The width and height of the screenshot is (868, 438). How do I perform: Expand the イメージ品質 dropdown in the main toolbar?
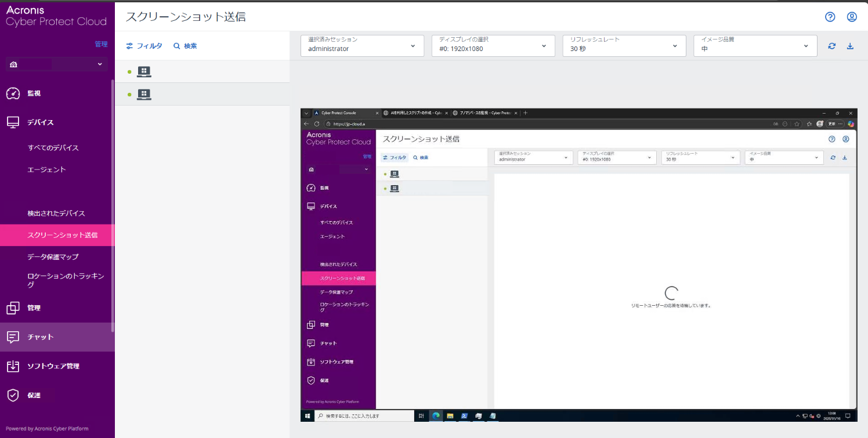755,46
